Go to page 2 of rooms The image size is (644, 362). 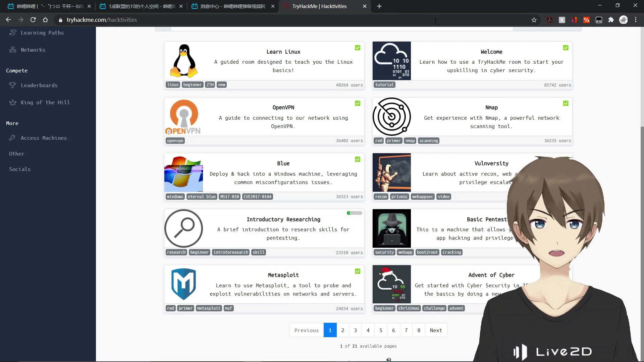343,330
